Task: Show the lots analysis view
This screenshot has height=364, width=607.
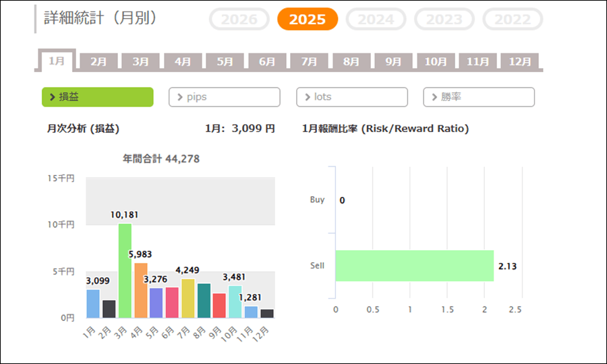Action: pos(351,97)
